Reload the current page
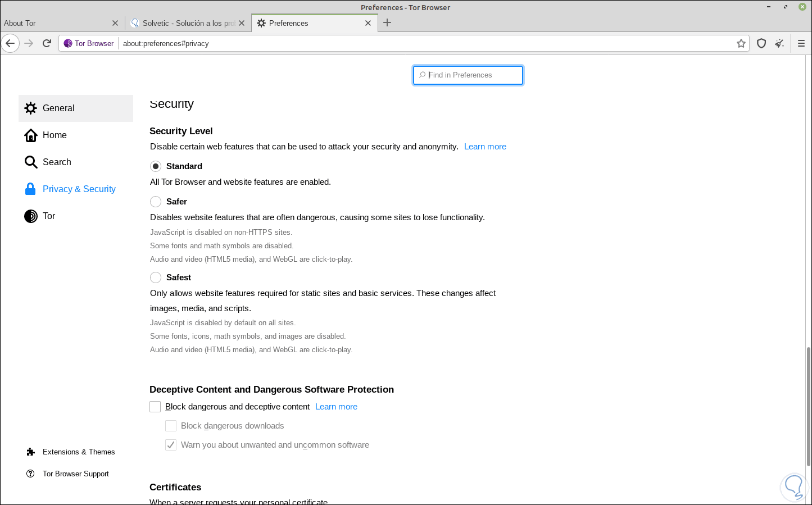Viewport: 812px width, 505px height. coord(47,43)
